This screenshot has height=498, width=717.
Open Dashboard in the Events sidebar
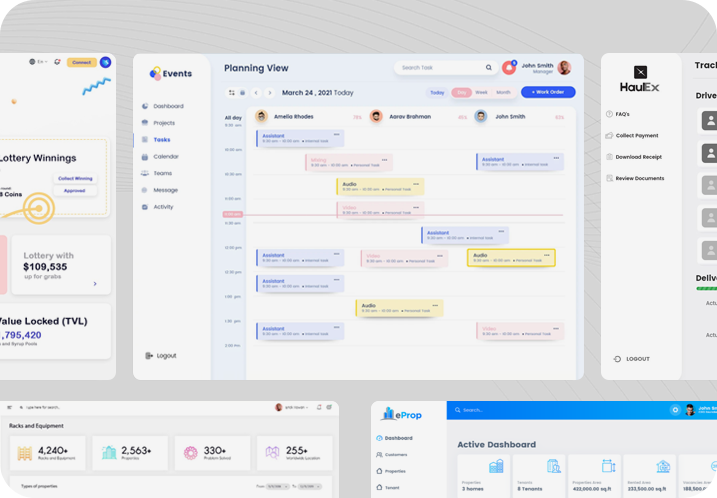tap(162, 106)
